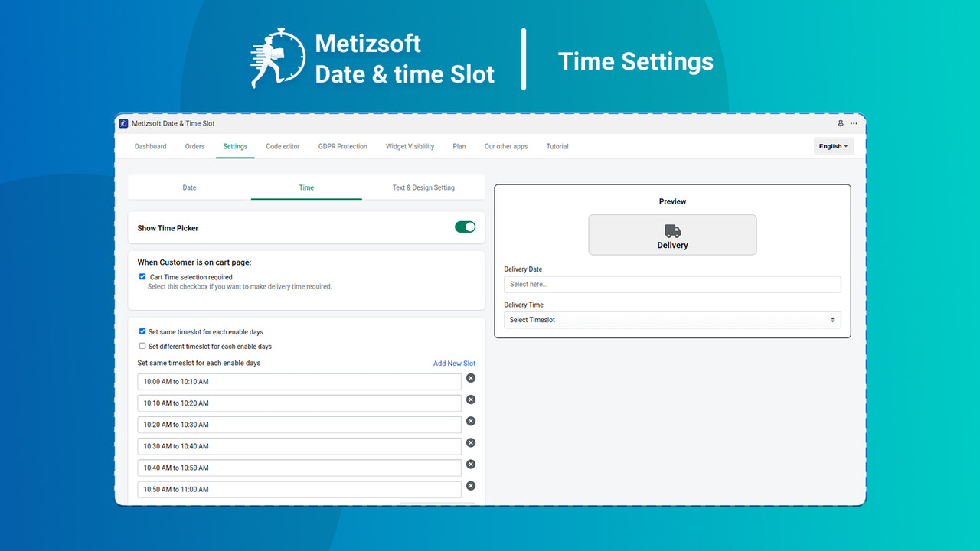Click the Metizsoft Date & Time Slot title text
Screen dimensions: 980x551
[173, 123]
